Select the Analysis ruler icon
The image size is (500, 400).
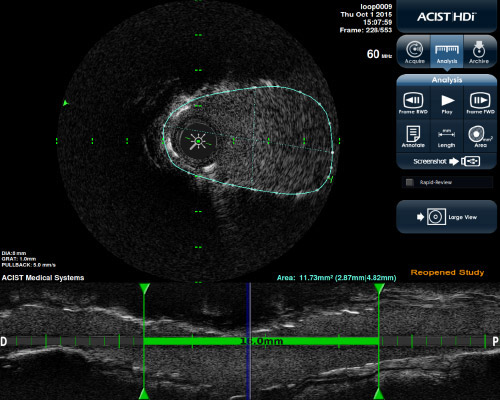pos(447,52)
